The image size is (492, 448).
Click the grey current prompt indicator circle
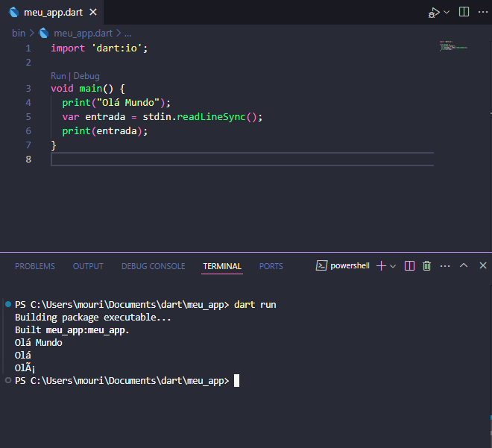click(x=8, y=380)
